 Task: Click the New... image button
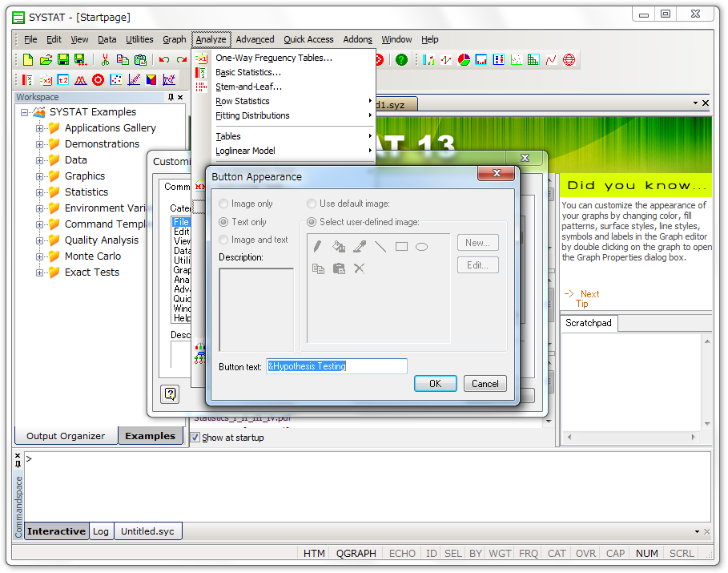[x=478, y=243]
